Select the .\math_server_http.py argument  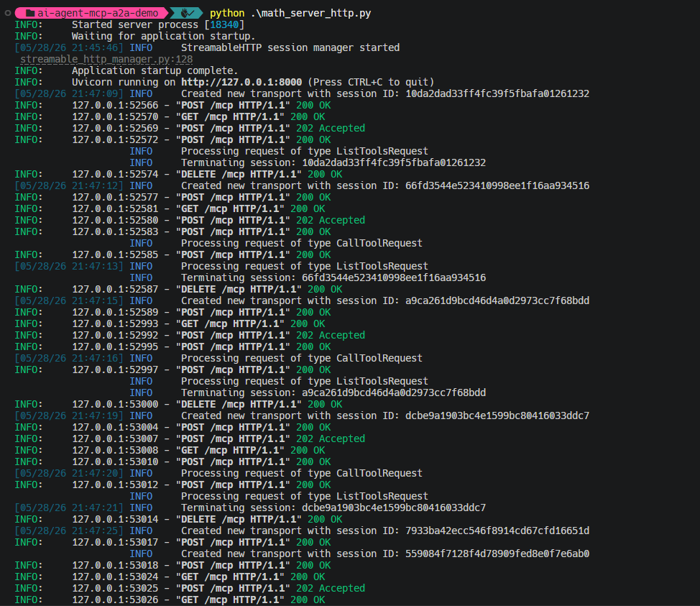(310, 14)
